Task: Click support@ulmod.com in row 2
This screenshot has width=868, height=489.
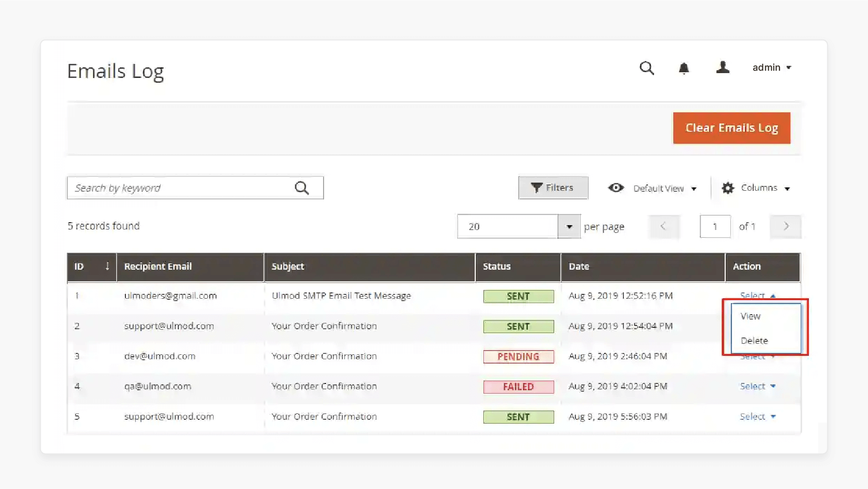Action: point(169,326)
